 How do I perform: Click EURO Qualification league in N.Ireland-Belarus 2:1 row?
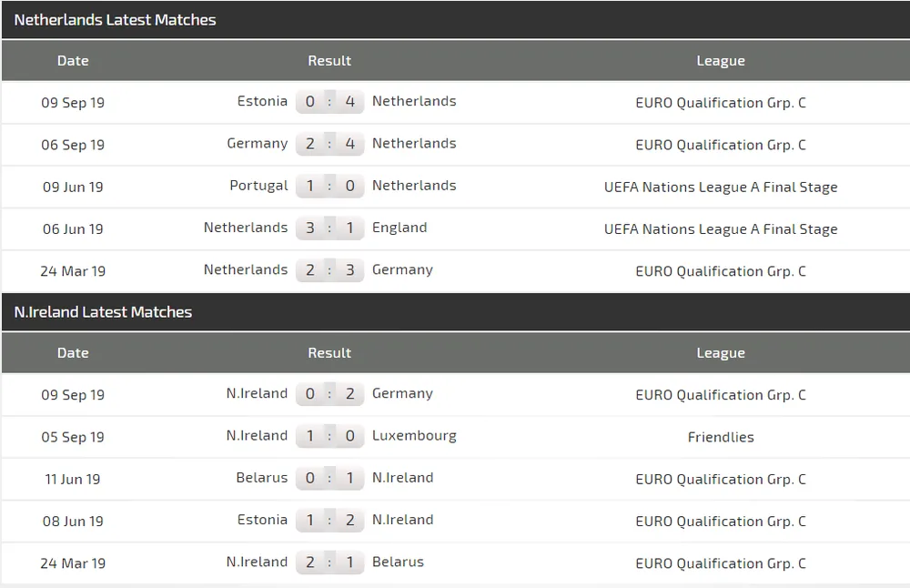pos(721,563)
